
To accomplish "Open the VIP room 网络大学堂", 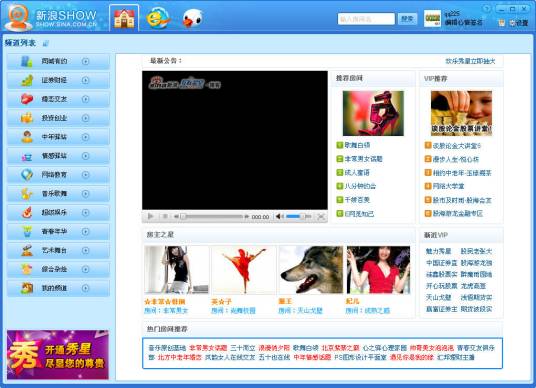I will pyautogui.click(x=448, y=186).
